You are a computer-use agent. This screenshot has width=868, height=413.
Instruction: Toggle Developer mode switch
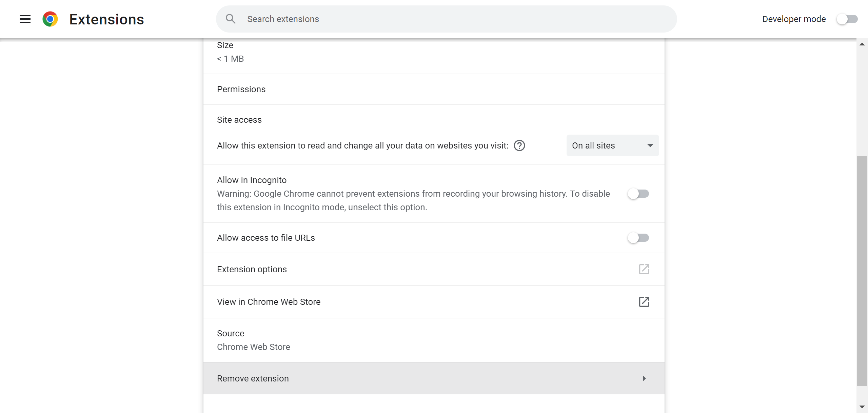847,19
